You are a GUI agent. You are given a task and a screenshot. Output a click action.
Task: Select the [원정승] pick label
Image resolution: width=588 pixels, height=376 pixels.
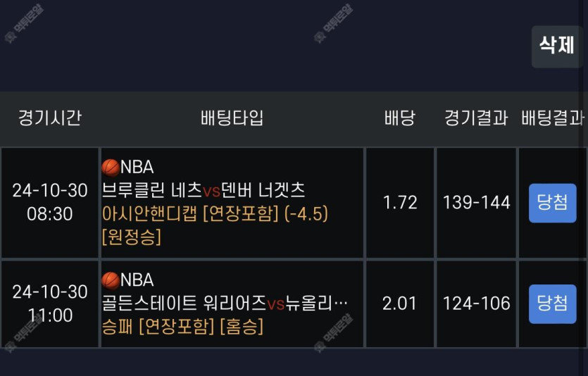(132, 237)
